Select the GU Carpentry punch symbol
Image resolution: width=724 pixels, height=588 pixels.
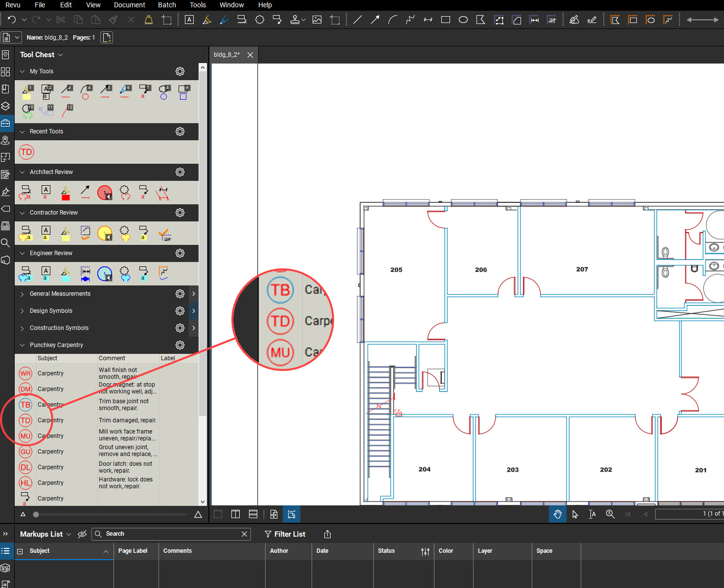click(25, 452)
